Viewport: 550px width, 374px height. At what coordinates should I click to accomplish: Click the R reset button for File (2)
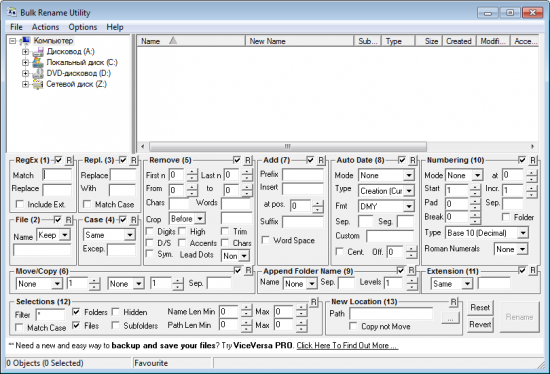tap(69, 220)
